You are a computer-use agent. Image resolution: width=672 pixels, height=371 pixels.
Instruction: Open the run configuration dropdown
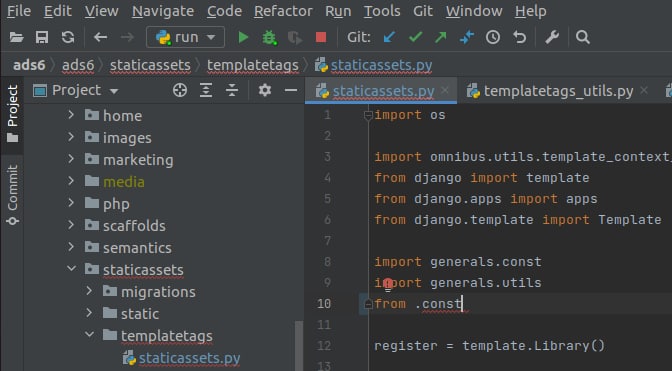pyautogui.click(x=185, y=37)
